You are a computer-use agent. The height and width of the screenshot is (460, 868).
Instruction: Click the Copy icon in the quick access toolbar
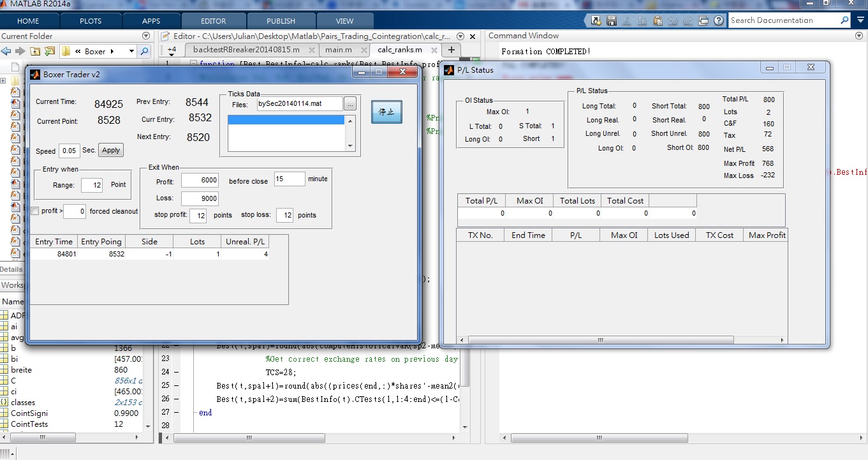tap(642, 20)
